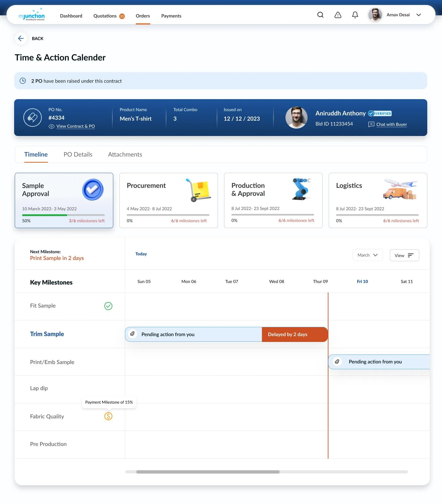The image size is (442, 504).
Task: Click the Procurement progress bar
Action: (168, 215)
